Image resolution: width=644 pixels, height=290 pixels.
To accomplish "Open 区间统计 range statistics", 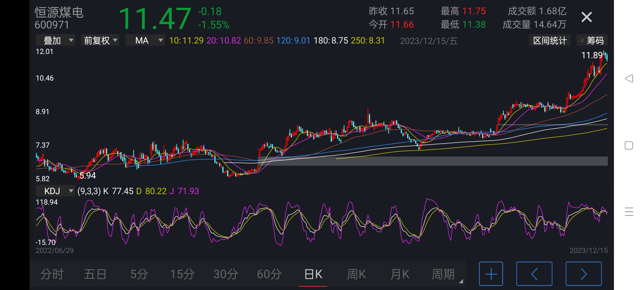I will point(550,40).
